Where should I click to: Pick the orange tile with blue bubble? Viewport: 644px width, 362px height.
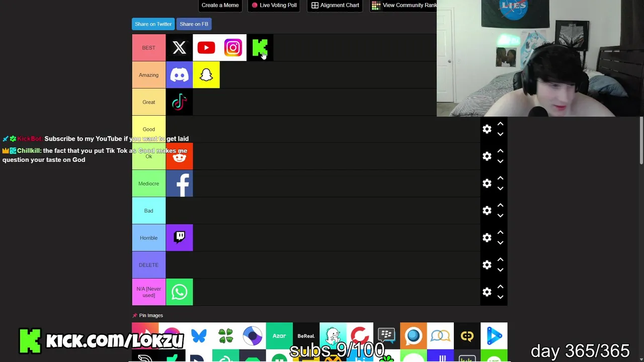click(414, 336)
